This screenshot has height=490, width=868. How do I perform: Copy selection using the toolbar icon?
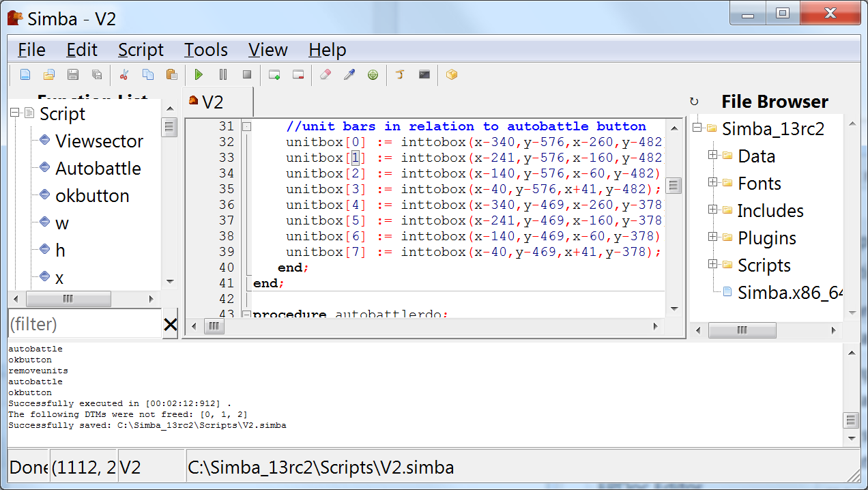[x=147, y=74]
